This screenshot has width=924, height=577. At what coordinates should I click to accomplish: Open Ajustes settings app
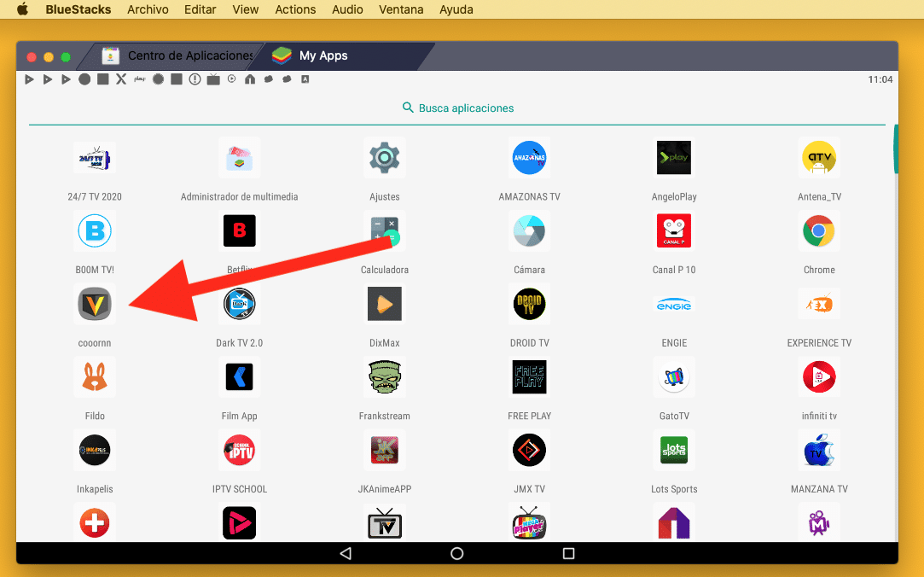384,157
